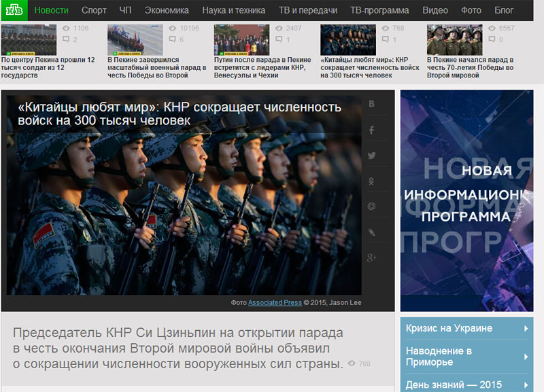Share article on LiveJournal pencil icon
This screenshot has width=544, height=392.
tap(372, 232)
